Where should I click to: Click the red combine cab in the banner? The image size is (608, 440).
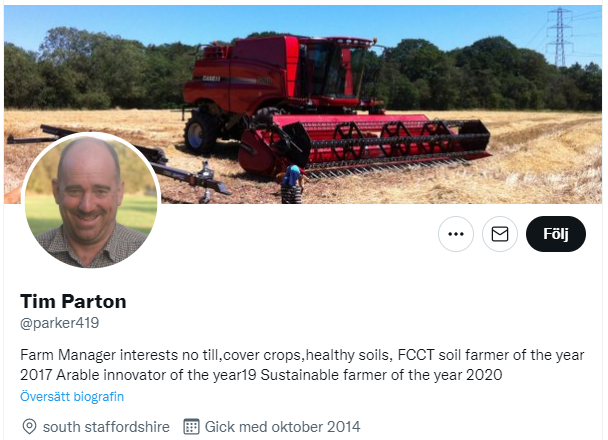335,72
